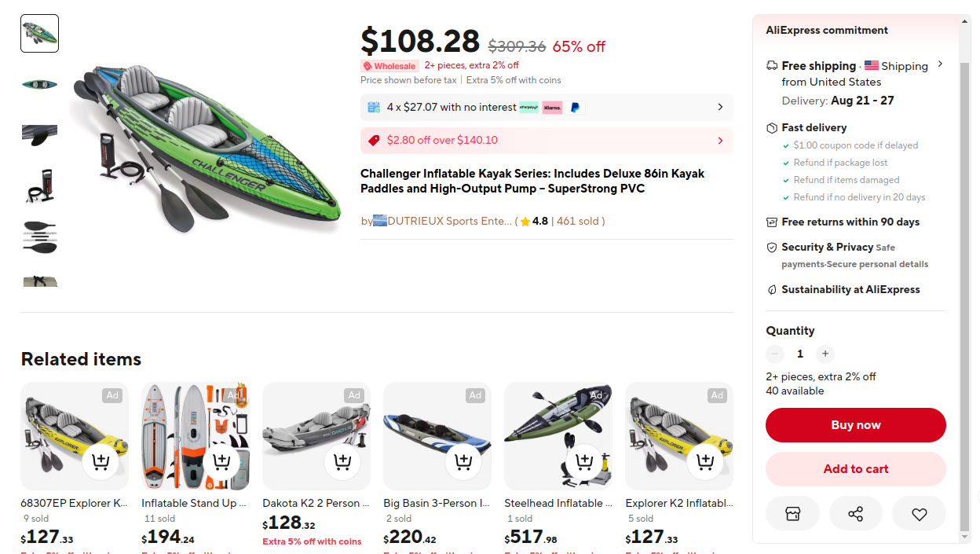This screenshot has height=554, width=980.
Task: Open DUTRIEUX Sports store link
Action: pyautogui.click(x=449, y=221)
